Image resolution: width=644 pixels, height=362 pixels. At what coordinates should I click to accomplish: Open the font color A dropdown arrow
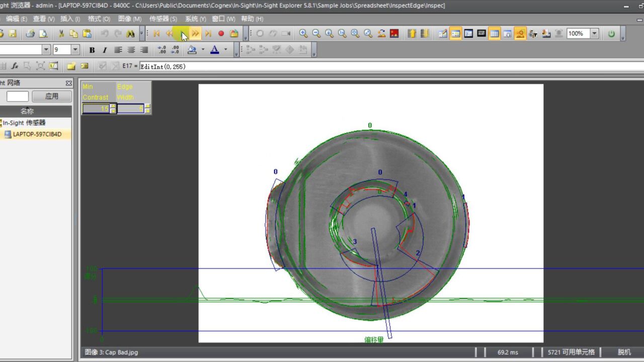coord(225,50)
